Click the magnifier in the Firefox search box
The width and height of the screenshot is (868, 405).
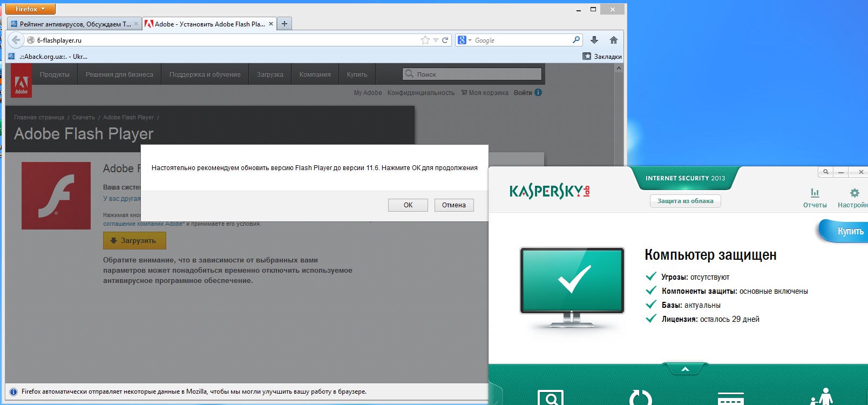click(x=577, y=40)
